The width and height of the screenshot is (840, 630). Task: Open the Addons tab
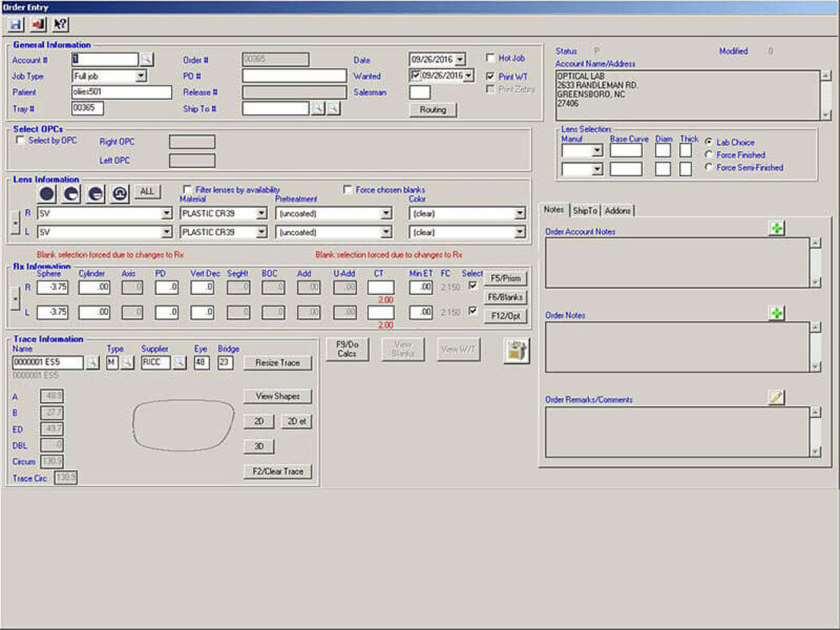[x=618, y=210]
